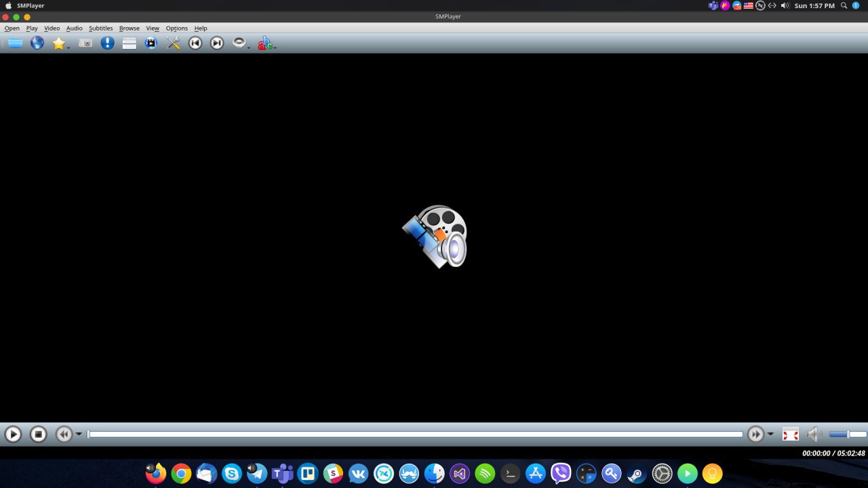Click the US flag keyboard layout icon
Viewport: 868px width, 488px height.
click(749, 5)
